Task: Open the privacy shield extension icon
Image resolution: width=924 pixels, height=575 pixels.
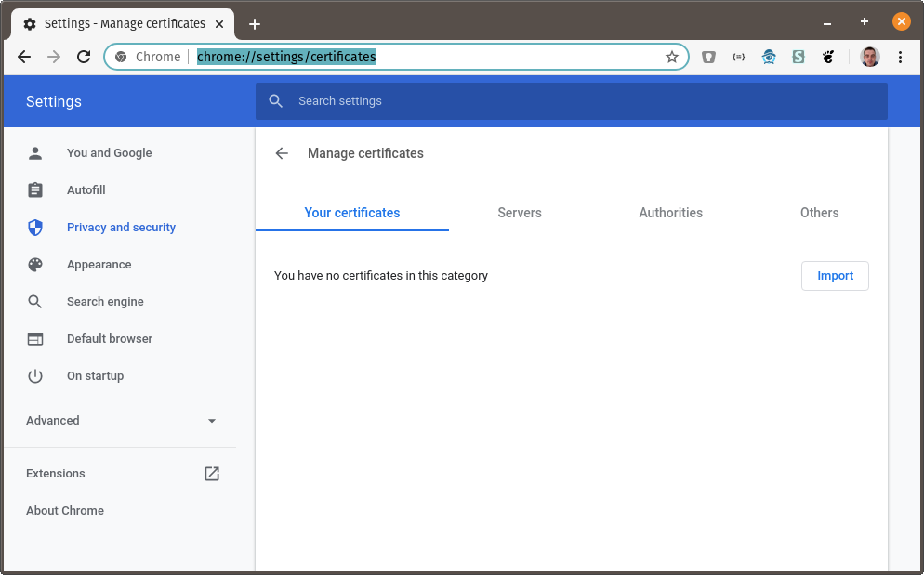Action: 708,57
